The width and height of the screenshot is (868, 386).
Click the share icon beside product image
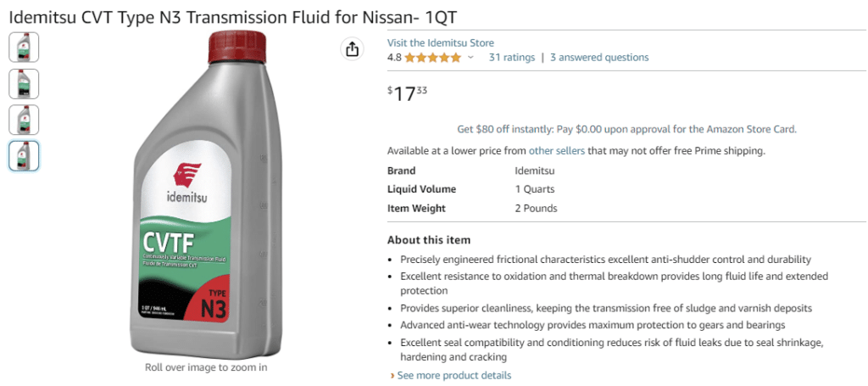click(352, 49)
